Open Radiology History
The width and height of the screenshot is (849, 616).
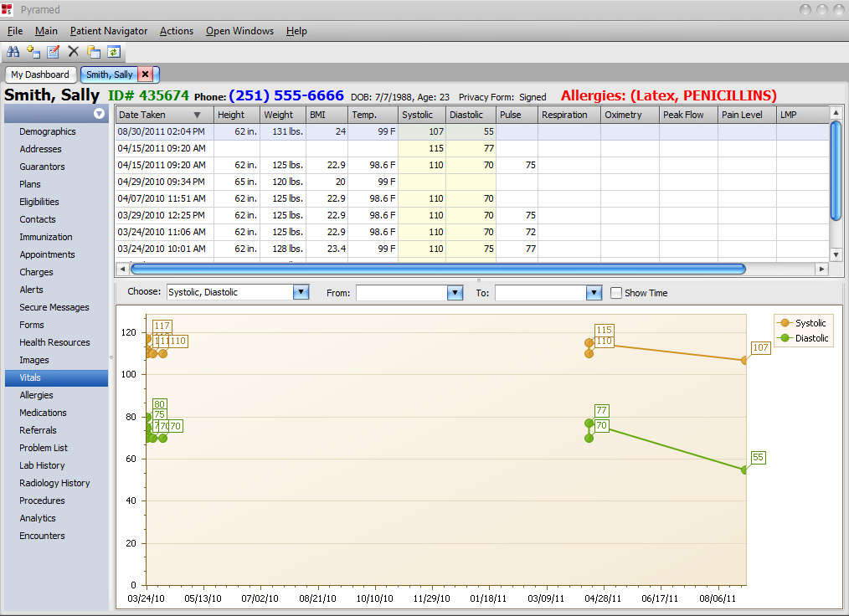(x=54, y=483)
